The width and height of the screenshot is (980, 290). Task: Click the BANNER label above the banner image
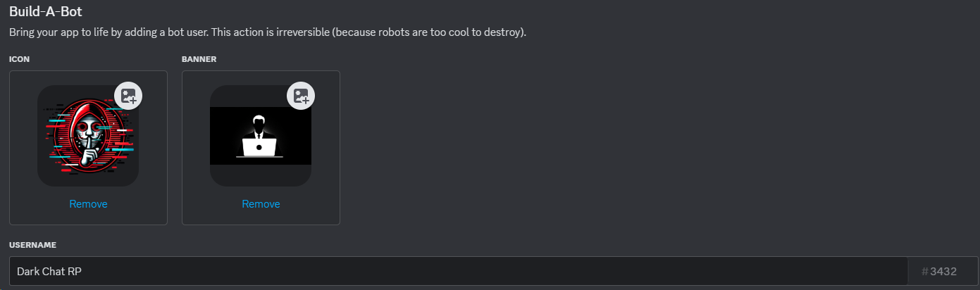[x=199, y=59]
